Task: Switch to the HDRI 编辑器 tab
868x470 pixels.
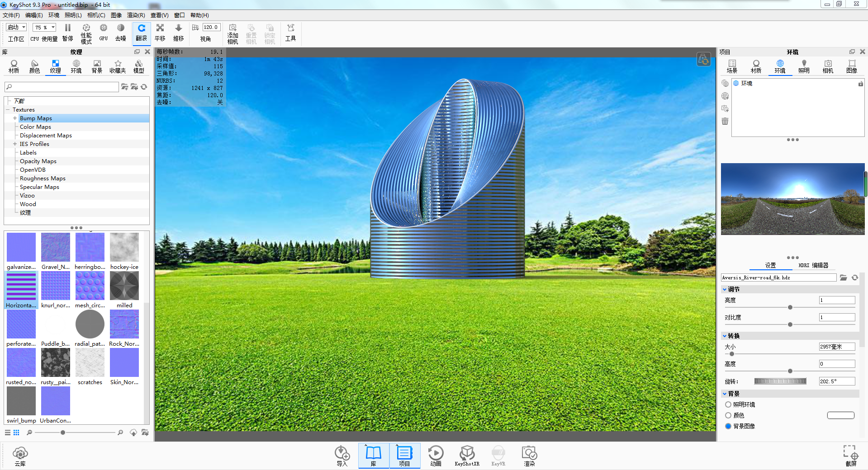Action: coord(813,265)
